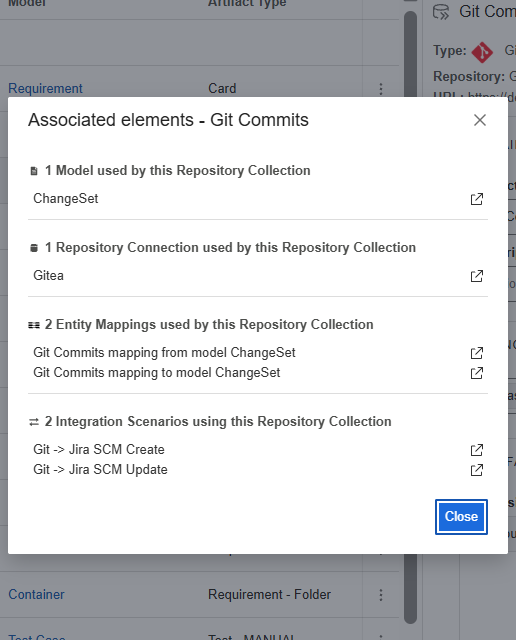Click Git Commits mapping to model ChangeSet

(157, 373)
